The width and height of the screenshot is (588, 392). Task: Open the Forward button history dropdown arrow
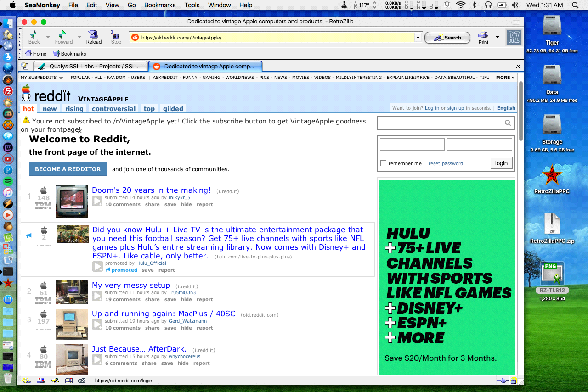coord(79,37)
